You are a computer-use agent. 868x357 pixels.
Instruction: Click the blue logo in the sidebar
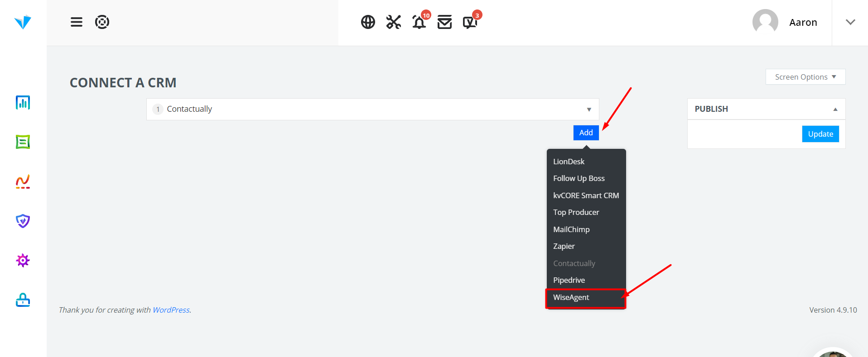(x=23, y=22)
